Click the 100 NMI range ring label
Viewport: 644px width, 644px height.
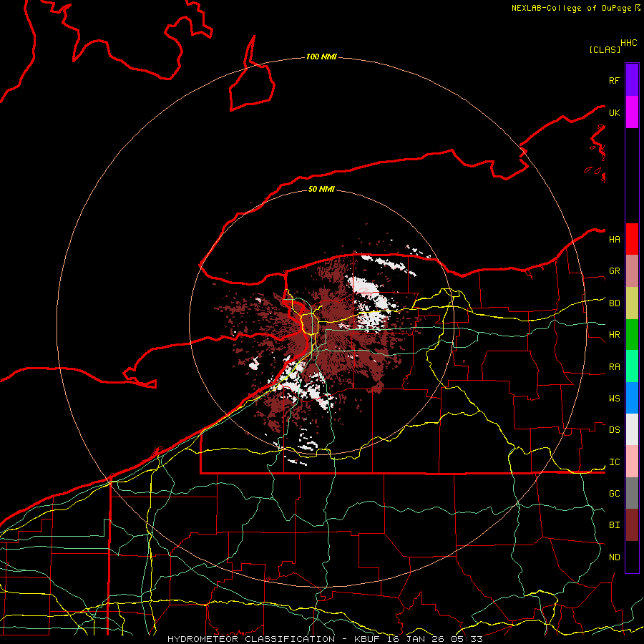click(x=321, y=57)
